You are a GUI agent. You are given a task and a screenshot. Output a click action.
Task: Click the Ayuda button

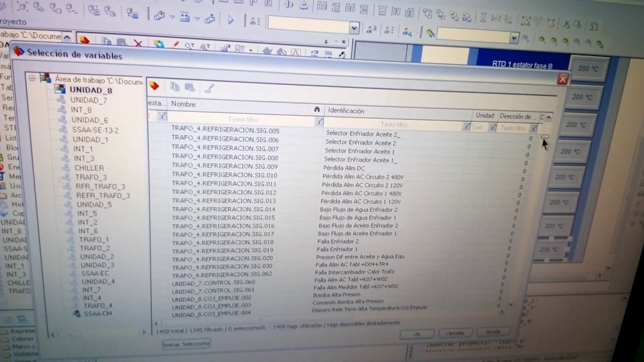pyautogui.click(x=493, y=332)
